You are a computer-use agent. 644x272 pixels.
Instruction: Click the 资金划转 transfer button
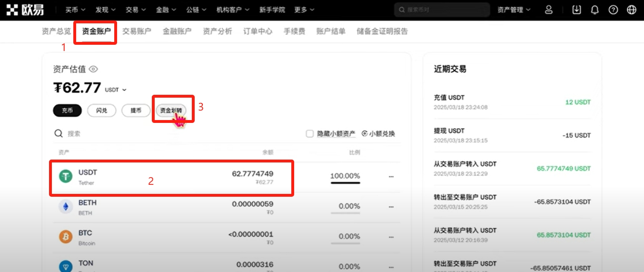(171, 111)
